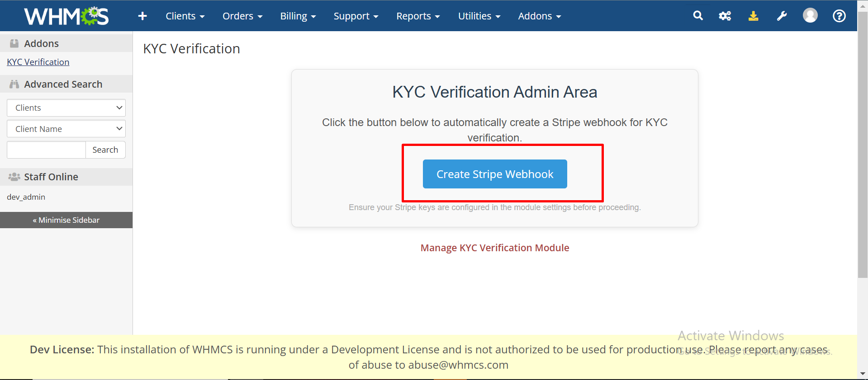Open the Addons top menu

click(x=540, y=16)
